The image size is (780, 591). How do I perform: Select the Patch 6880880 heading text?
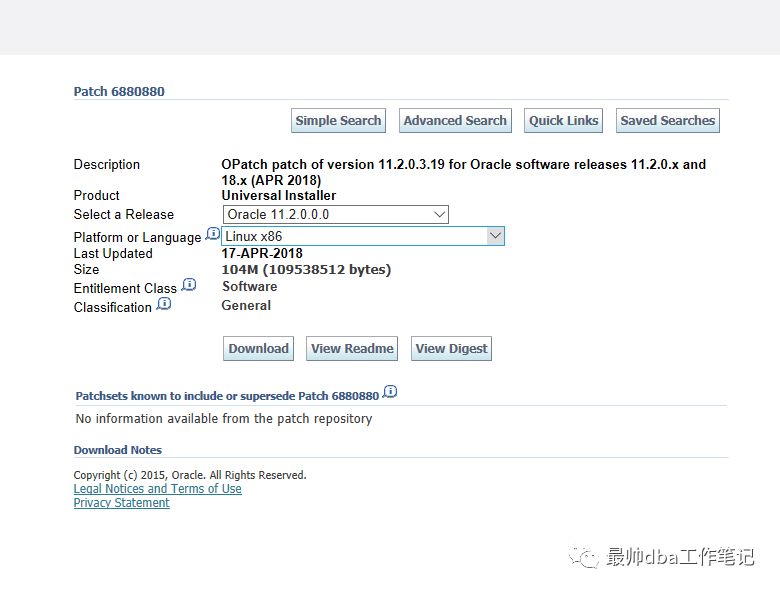tap(119, 92)
